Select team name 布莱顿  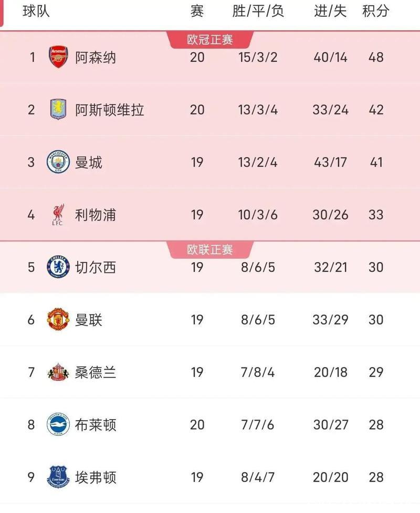click(96, 424)
